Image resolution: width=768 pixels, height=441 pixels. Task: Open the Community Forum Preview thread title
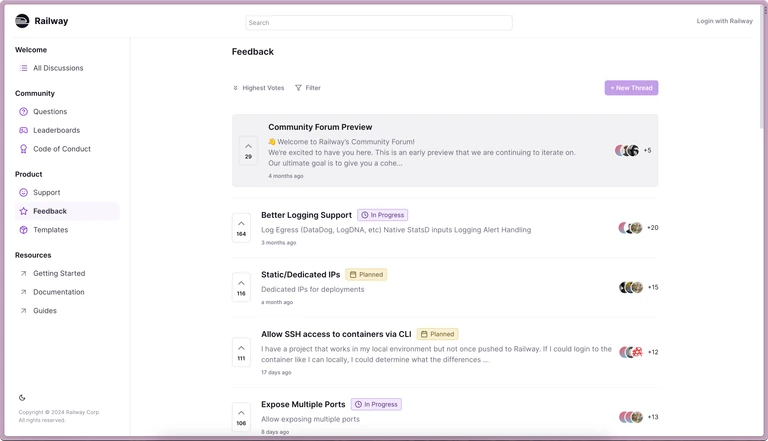(x=320, y=127)
